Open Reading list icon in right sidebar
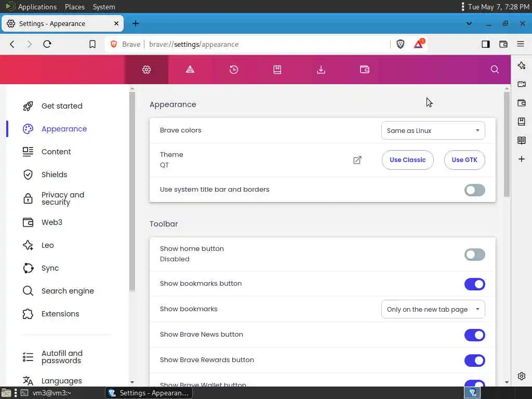This screenshot has width=532, height=399. tap(522, 140)
